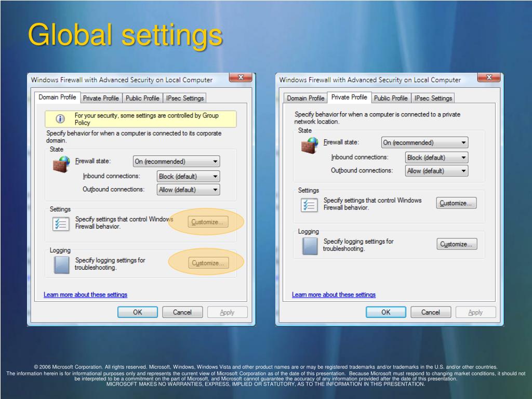
Task: Click Cancel in the right dialog
Action: click(x=431, y=312)
